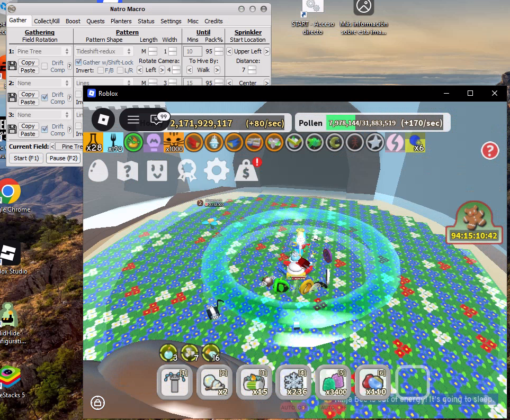Open the gingerbread bear event timer
510x420 pixels.
(x=474, y=222)
